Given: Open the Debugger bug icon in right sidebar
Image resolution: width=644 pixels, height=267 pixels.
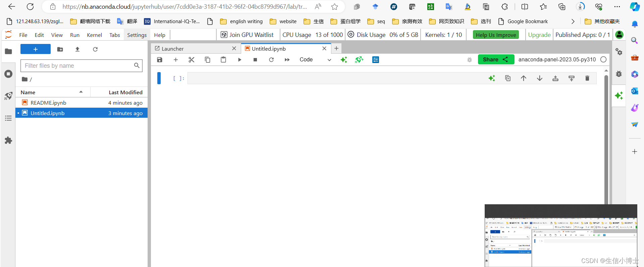Looking at the screenshot, I should click(619, 74).
